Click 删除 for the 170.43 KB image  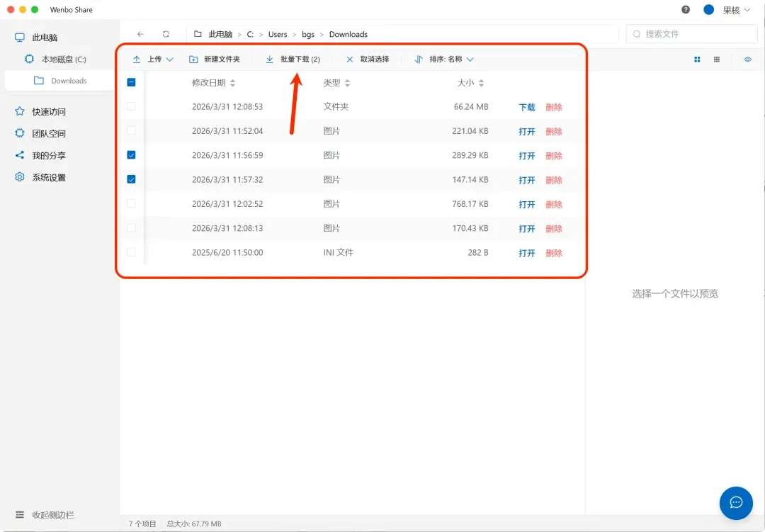554,228
